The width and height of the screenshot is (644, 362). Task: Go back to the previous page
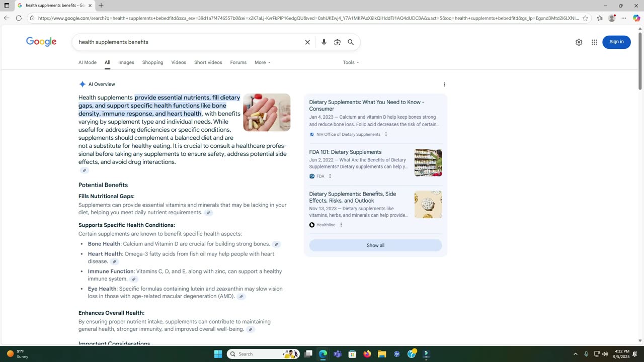pyautogui.click(x=7, y=18)
